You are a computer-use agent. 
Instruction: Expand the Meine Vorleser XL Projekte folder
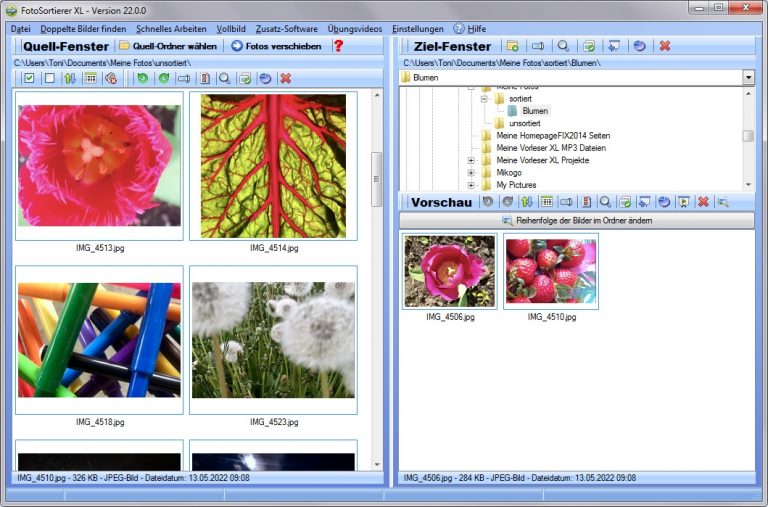point(471,160)
